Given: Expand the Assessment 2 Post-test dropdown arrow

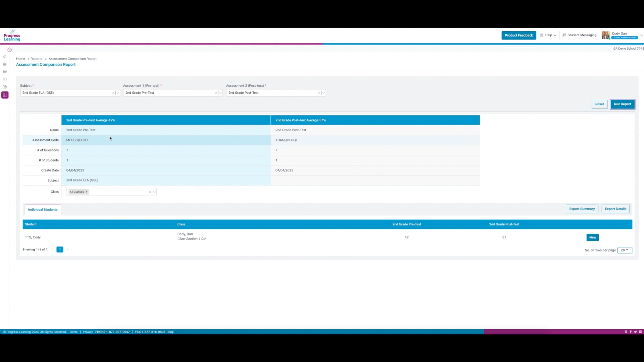Looking at the screenshot, I should click(323, 93).
